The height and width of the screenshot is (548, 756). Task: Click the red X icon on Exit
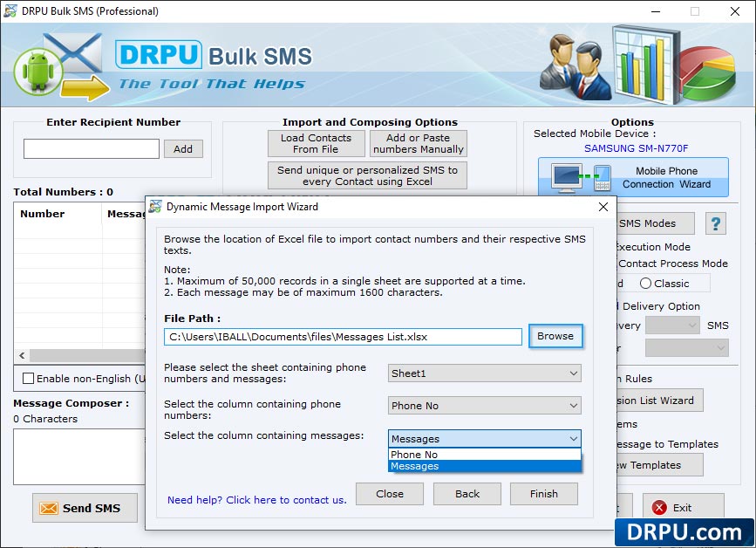[x=659, y=508]
